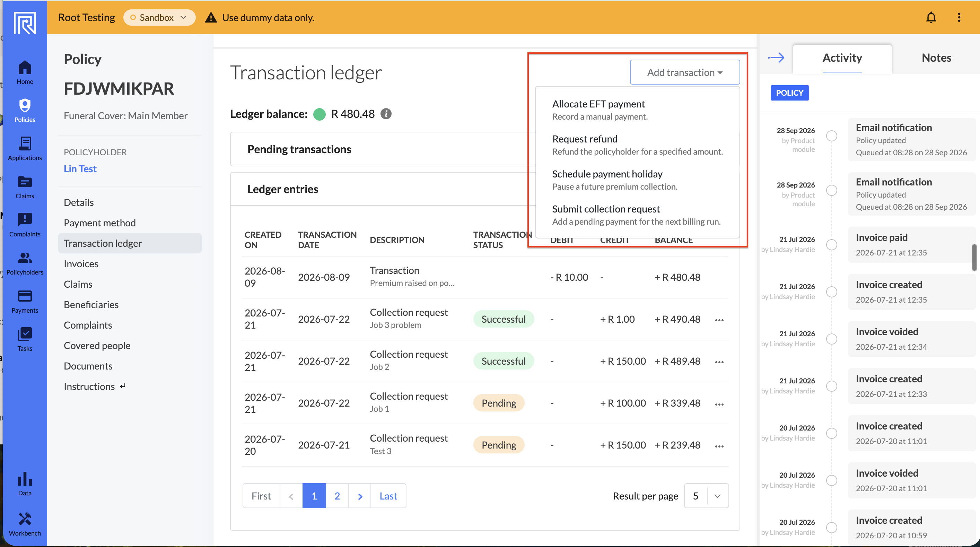
Task: Click the ledger balance info icon
Action: 386,114
